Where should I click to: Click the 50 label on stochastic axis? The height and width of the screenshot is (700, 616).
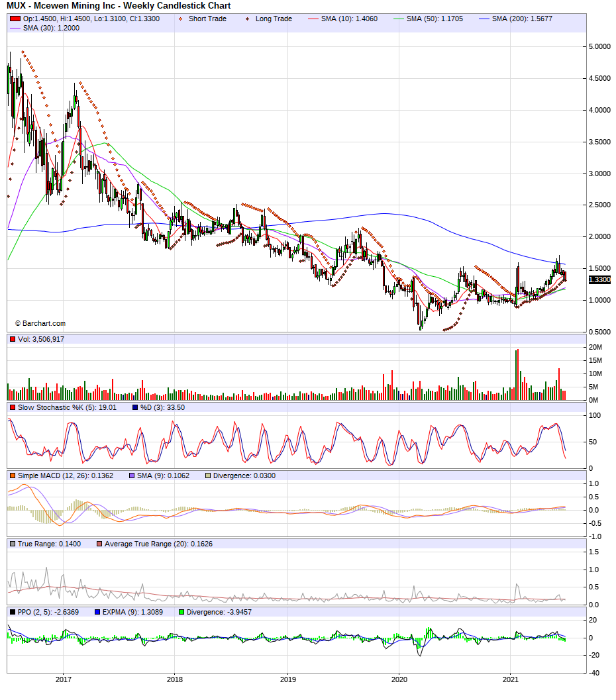(x=593, y=442)
